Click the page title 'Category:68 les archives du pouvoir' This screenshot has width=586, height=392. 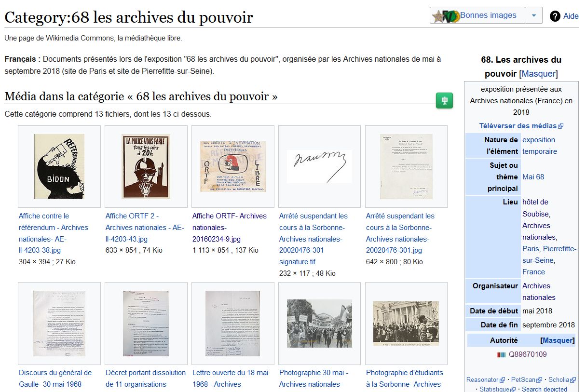(x=129, y=18)
